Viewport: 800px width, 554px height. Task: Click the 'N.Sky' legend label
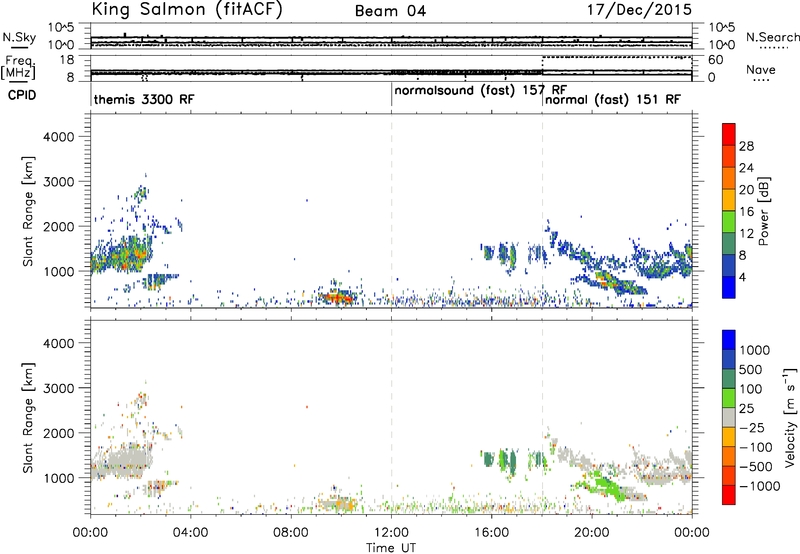19,37
